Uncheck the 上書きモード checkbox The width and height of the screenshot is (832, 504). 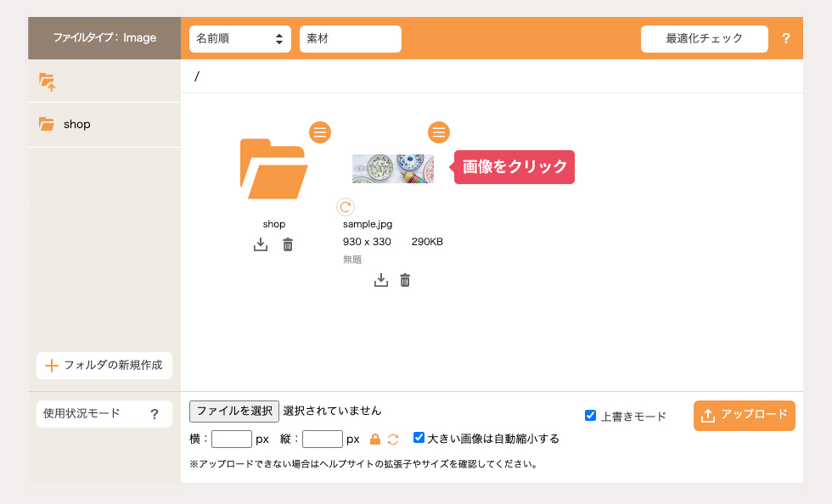[x=590, y=415]
